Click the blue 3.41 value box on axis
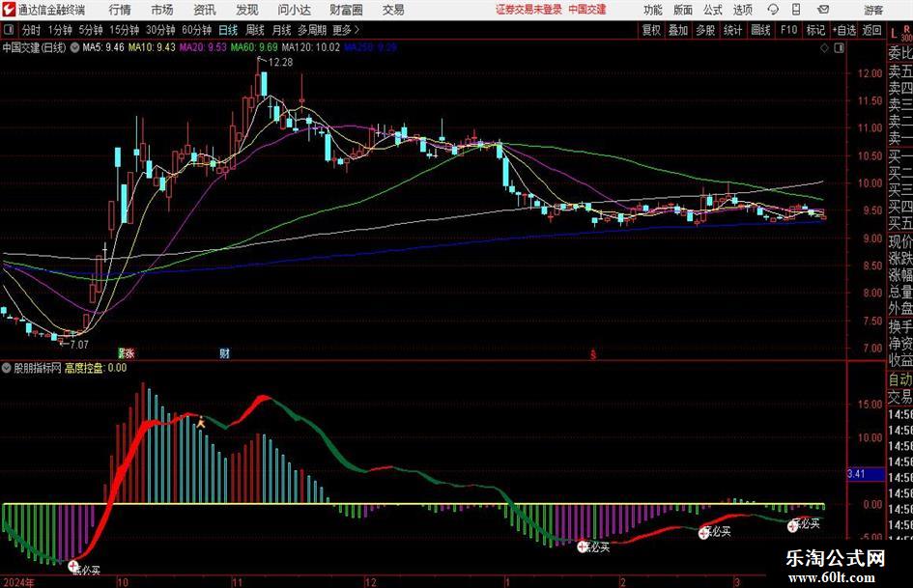Image resolution: width=913 pixels, height=588 pixels. [x=864, y=474]
